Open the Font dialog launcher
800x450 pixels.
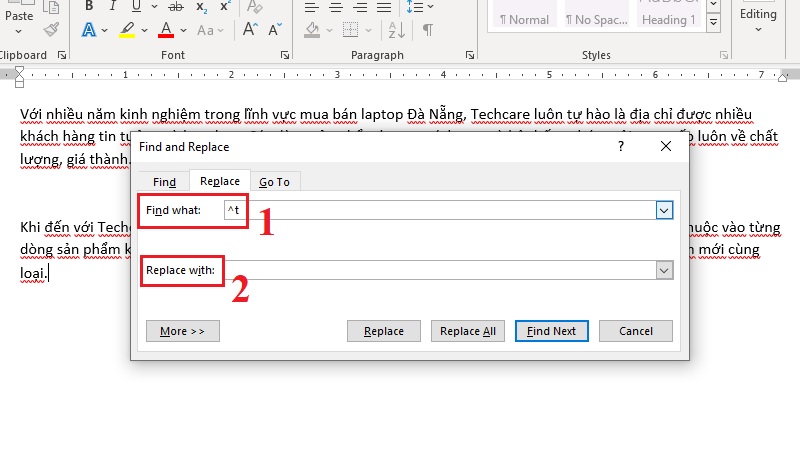click(x=285, y=55)
